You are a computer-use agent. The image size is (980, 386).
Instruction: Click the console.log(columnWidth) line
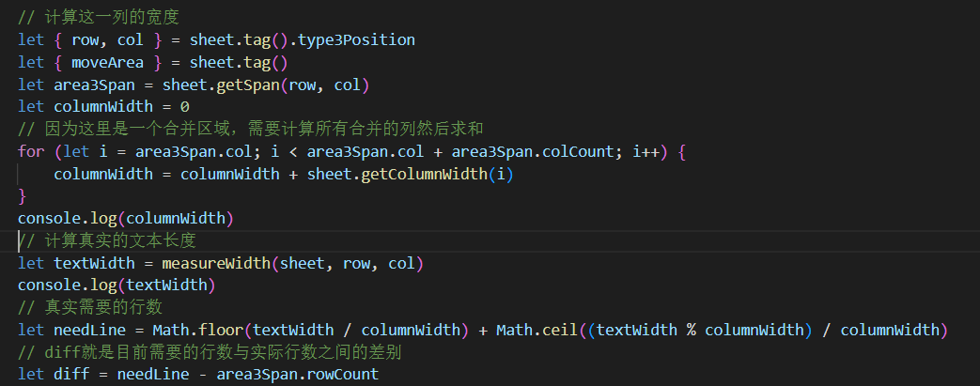(125, 219)
